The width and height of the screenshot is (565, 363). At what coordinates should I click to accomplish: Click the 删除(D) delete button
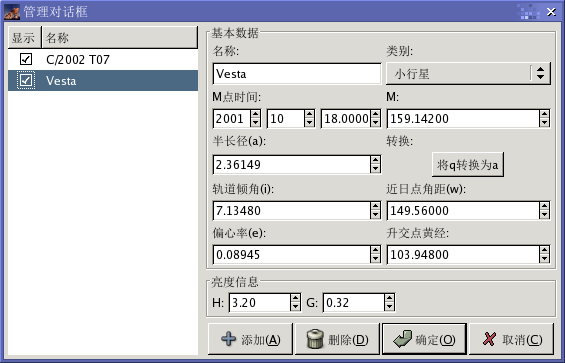point(337,339)
